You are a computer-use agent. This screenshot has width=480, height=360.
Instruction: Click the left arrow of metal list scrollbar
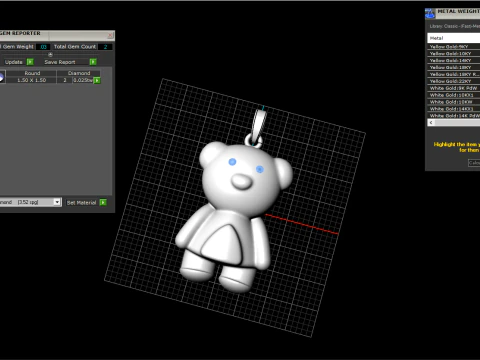click(x=431, y=123)
